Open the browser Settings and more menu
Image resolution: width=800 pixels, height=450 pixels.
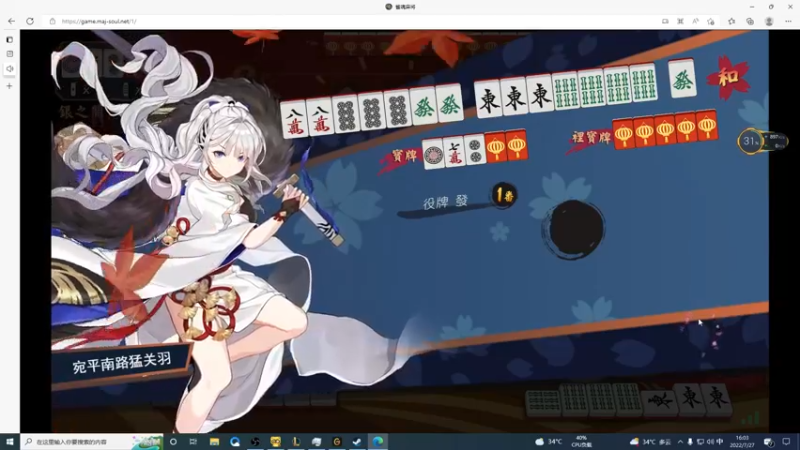point(788,21)
